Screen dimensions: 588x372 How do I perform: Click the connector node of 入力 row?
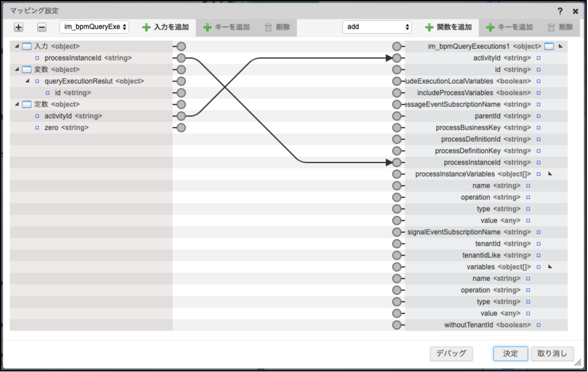181,46
